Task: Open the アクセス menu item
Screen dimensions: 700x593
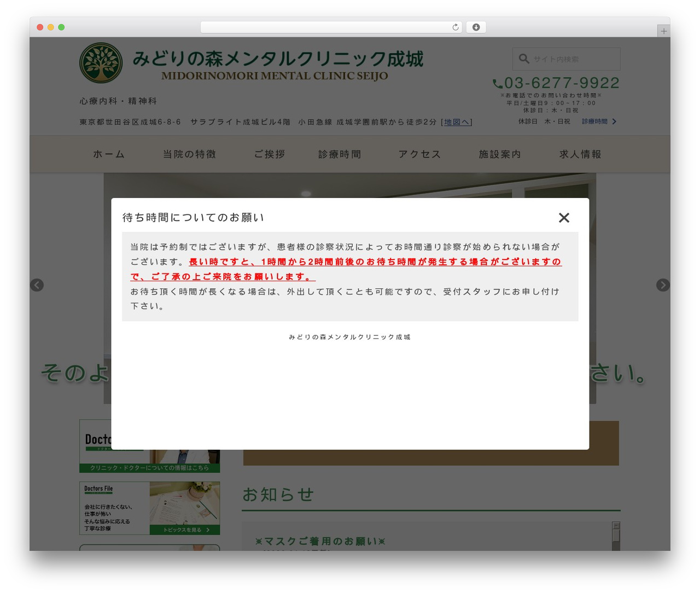Action: click(419, 154)
